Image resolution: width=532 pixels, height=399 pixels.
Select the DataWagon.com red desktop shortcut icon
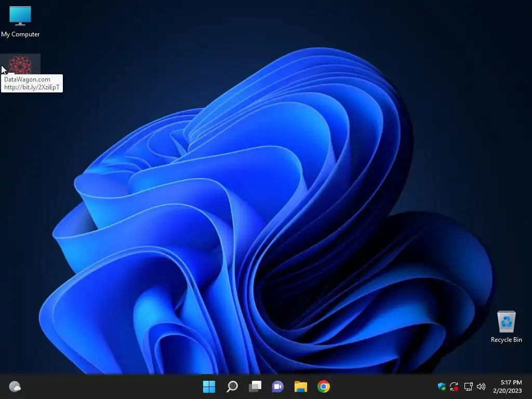coord(20,64)
